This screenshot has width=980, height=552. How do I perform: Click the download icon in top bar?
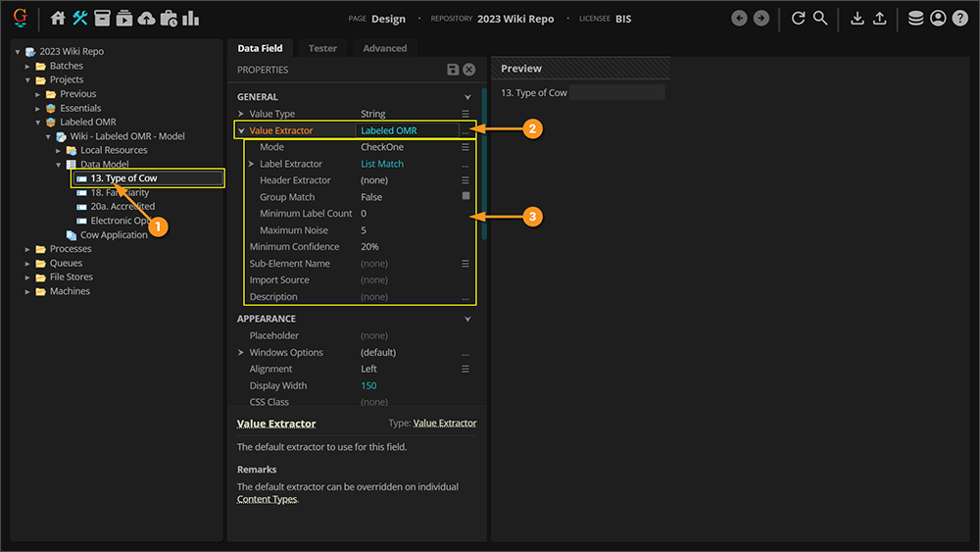click(x=857, y=19)
